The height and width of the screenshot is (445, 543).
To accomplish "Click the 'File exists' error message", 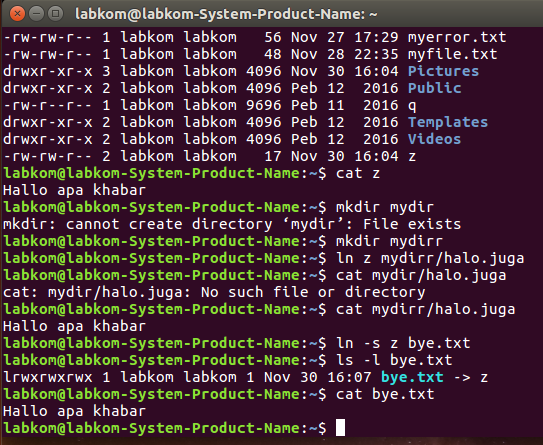I will coord(412,224).
